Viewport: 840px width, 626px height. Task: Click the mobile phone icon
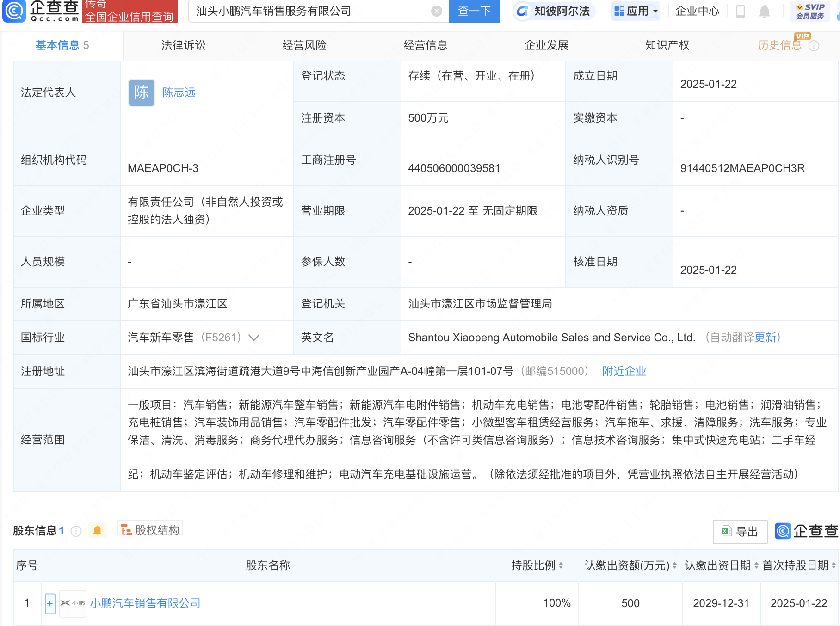[740, 11]
